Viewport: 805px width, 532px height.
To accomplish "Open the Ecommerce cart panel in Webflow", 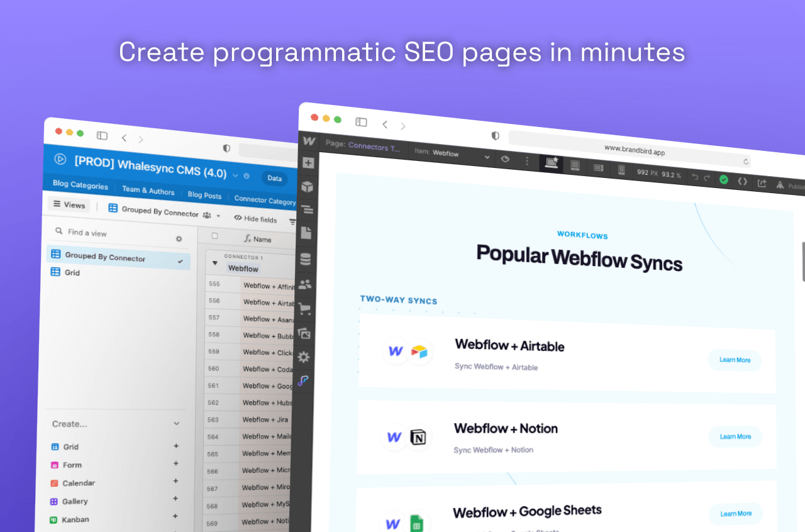I will [x=305, y=308].
